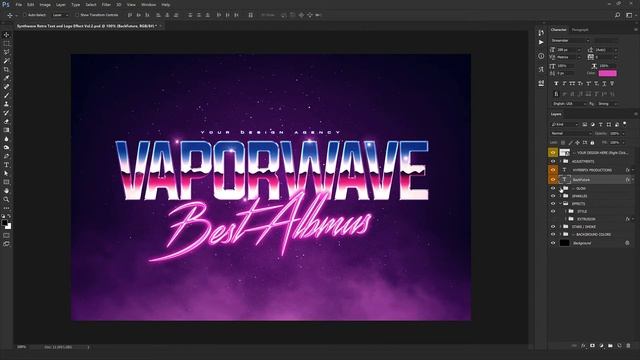This screenshot has height=360, width=640.
Task: Click the Background layer thumbnail
Action: coord(564,243)
